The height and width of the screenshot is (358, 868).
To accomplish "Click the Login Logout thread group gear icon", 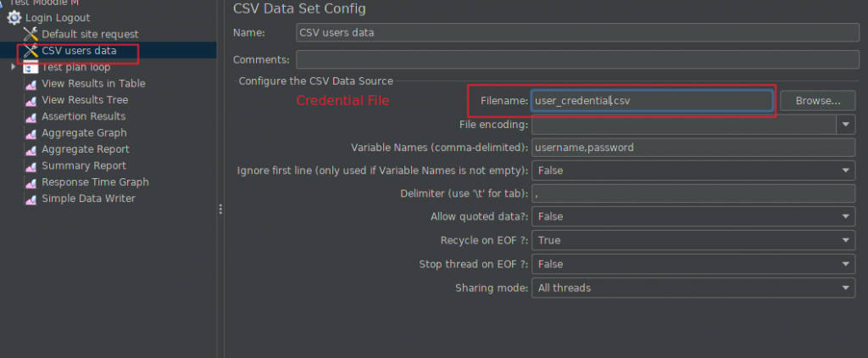I will pyautogui.click(x=14, y=18).
